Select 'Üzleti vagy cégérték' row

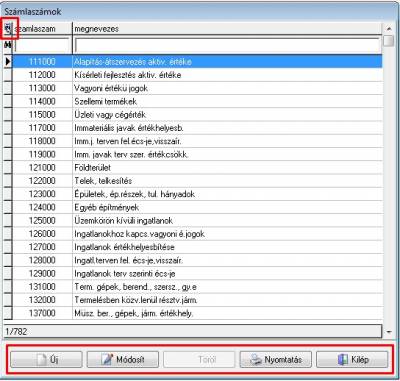click(x=197, y=114)
